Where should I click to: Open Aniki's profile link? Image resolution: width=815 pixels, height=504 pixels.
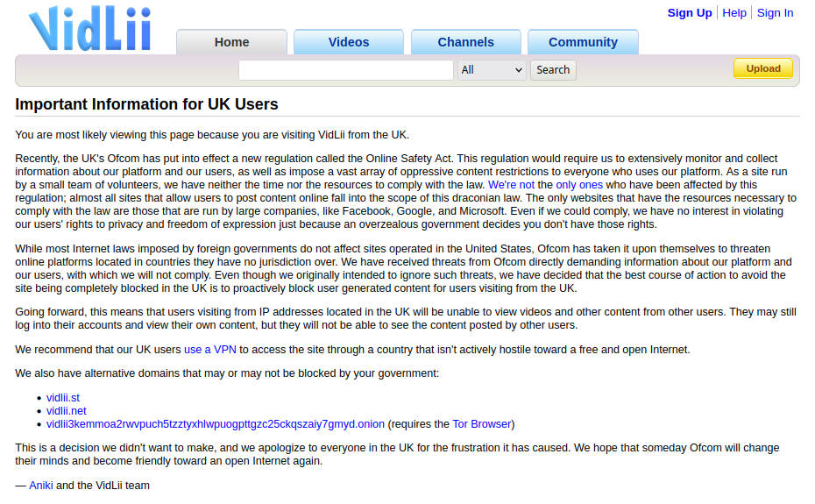tap(41, 485)
